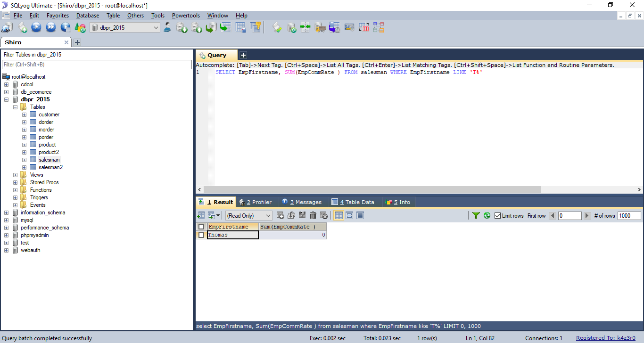Expand the db_ecomerce database node

6,92
